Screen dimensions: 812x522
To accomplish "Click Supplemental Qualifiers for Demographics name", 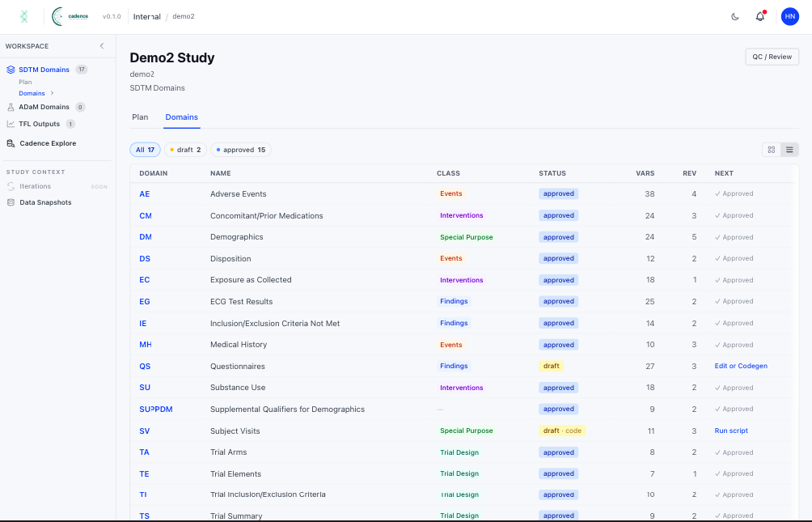I will 287,410.
